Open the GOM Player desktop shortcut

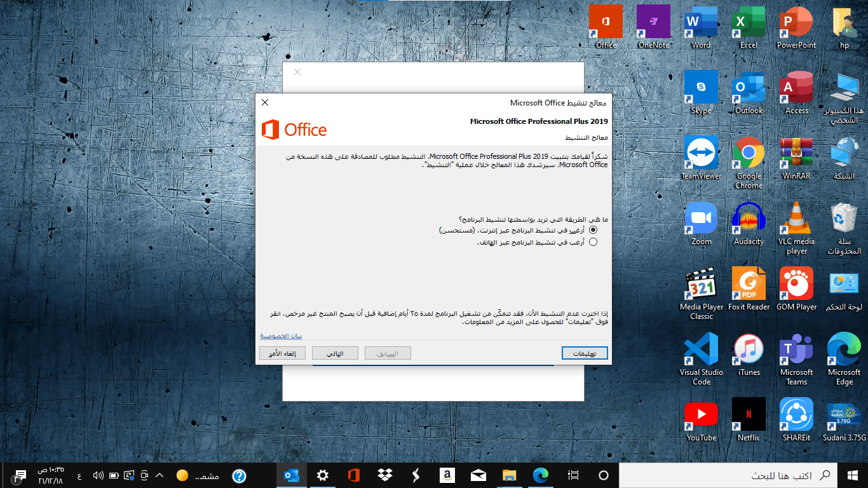(x=796, y=289)
